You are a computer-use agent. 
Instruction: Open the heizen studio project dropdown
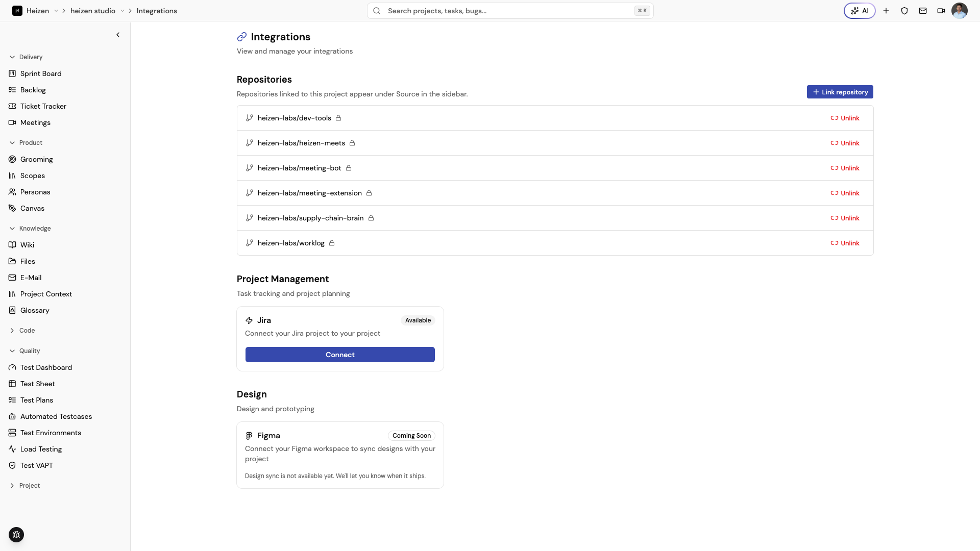pyautogui.click(x=122, y=11)
